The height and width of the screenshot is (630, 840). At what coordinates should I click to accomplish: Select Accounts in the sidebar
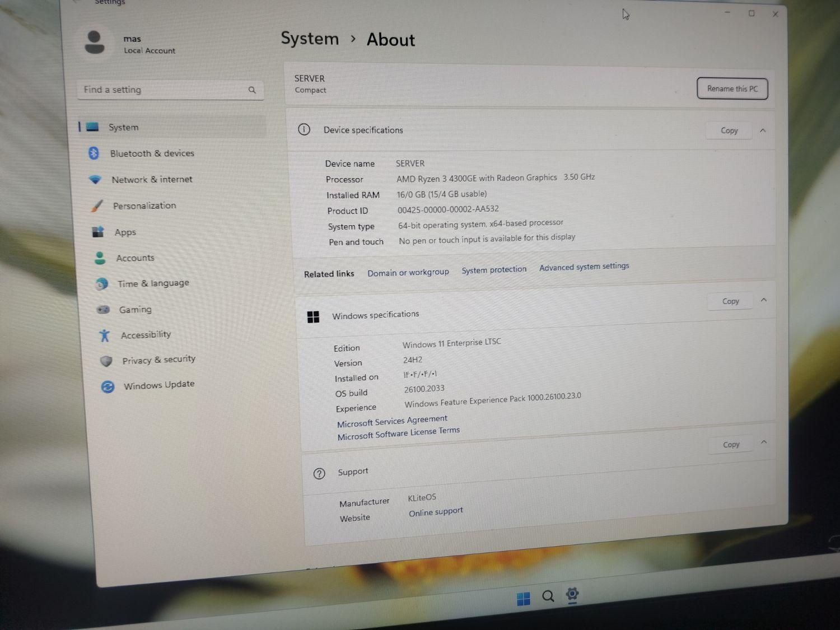(135, 258)
